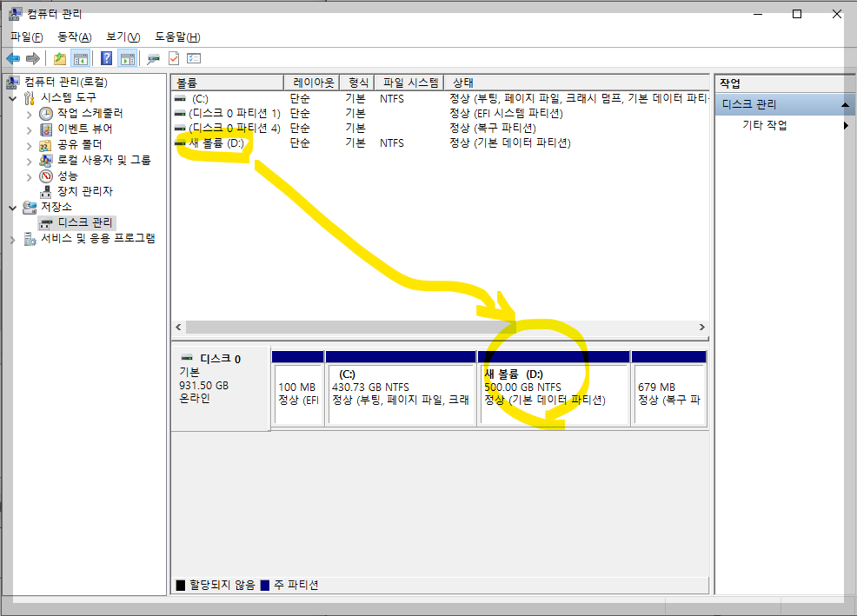Click the checkmark Properties toolbar icon
857x616 pixels.
point(174,58)
